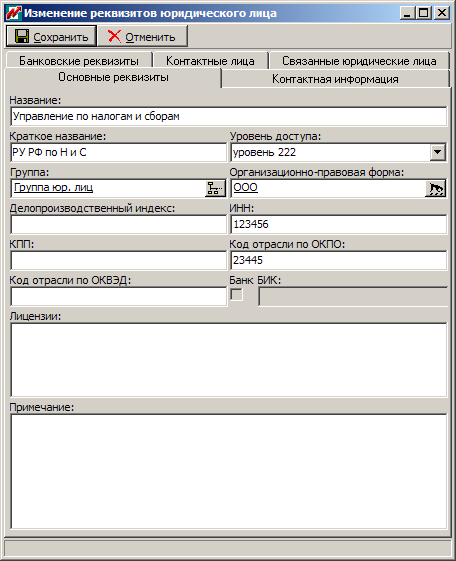Open the Контактные лица tab
This screenshot has height=561, width=456.
(210, 61)
